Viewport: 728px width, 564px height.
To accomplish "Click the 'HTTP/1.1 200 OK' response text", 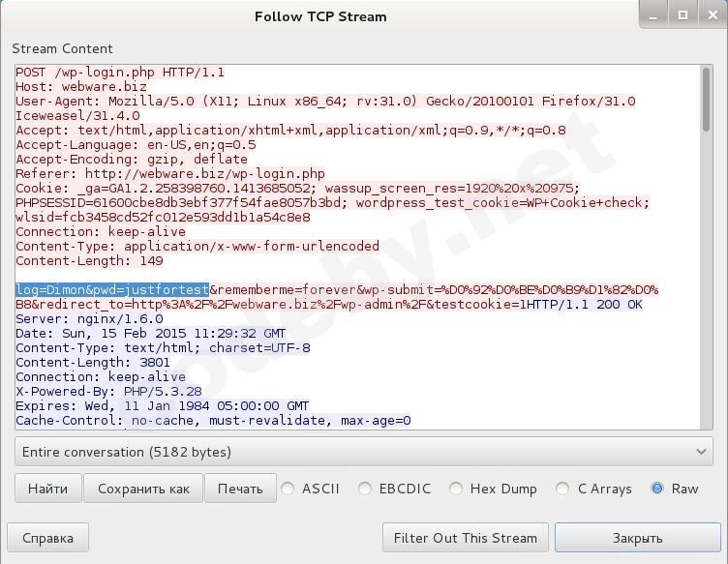I will 585,305.
